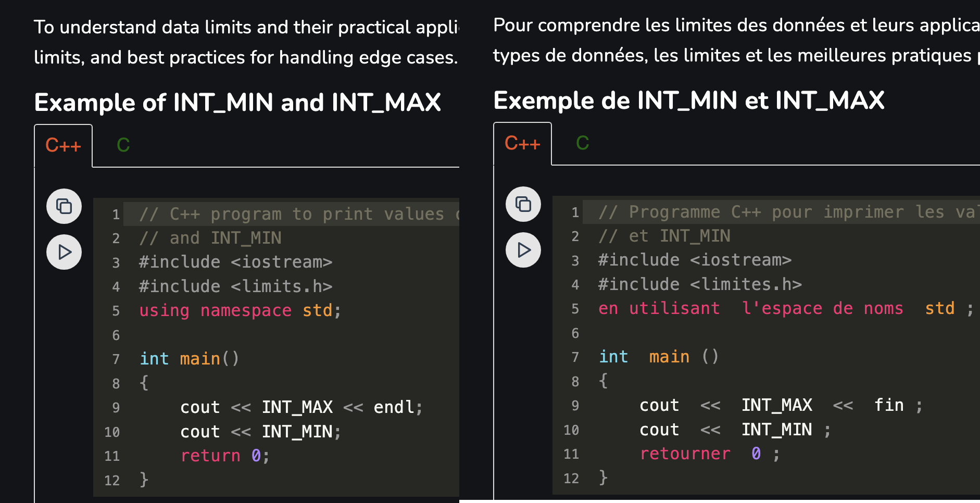Click 'retourner 0 ;' line
The image size is (980, 503).
coord(710,454)
